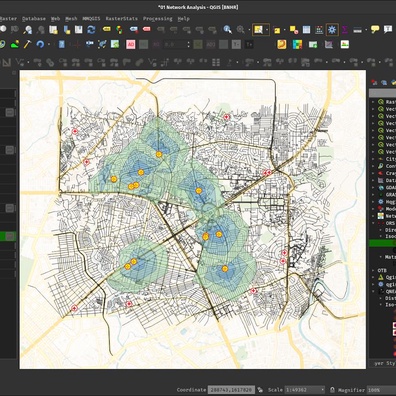Select the Identify Features tool
The width and height of the screenshot is (396, 396).
point(228,30)
